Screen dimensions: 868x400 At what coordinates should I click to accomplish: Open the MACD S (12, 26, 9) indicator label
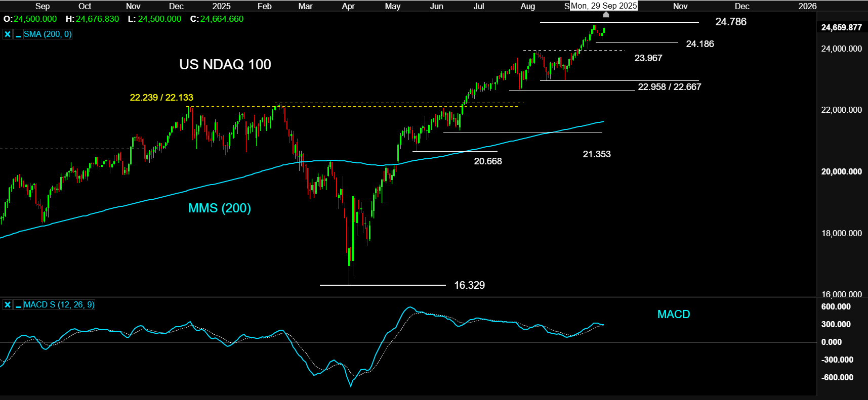pos(59,305)
